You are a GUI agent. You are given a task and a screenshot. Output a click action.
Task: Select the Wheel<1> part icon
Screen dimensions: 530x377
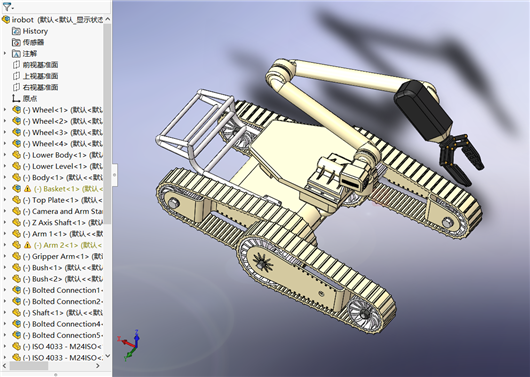(17, 110)
